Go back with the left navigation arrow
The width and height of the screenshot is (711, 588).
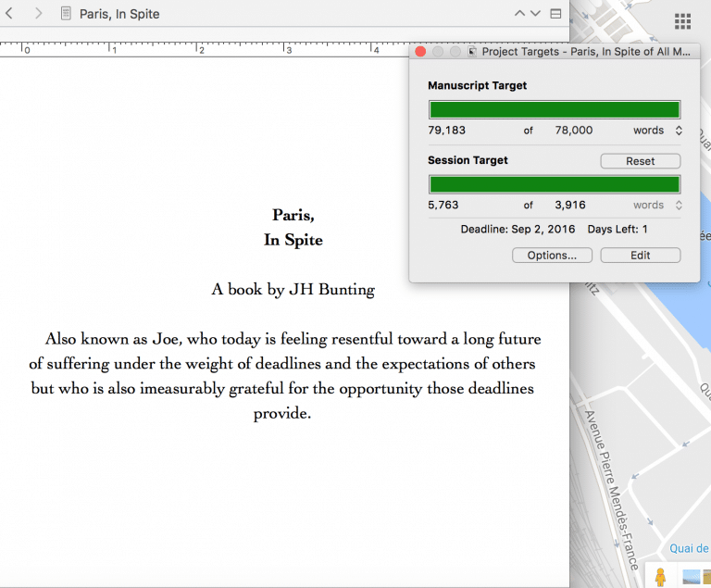click(x=8, y=13)
